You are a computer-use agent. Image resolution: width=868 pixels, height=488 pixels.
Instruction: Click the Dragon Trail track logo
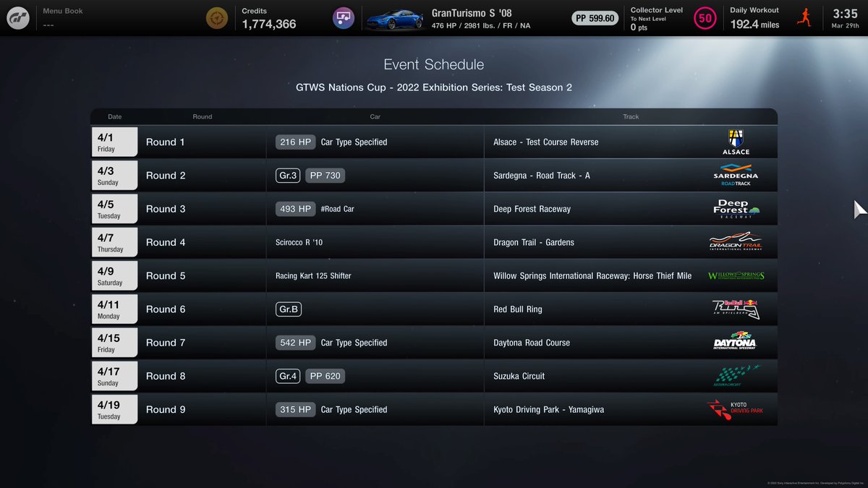(736, 242)
